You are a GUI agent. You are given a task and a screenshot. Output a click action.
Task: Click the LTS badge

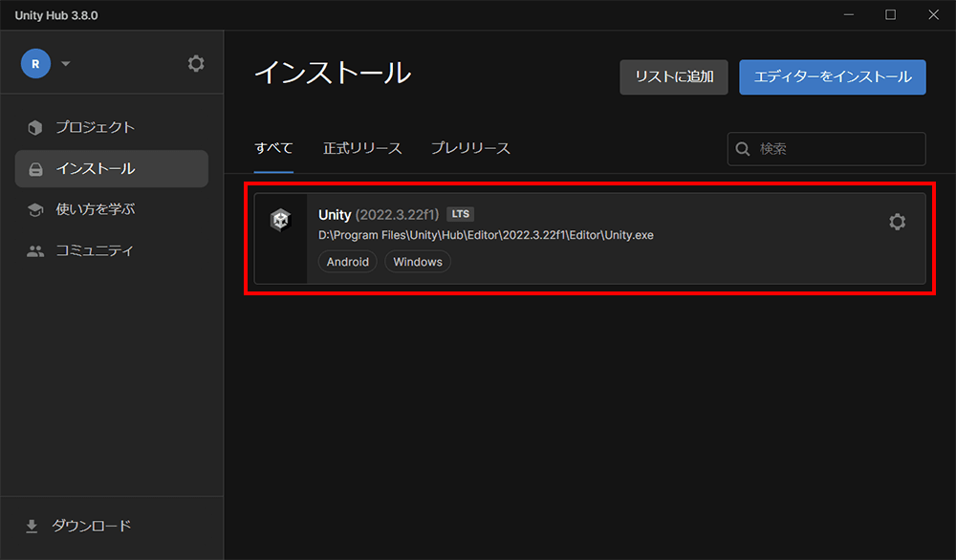click(461, 214)
